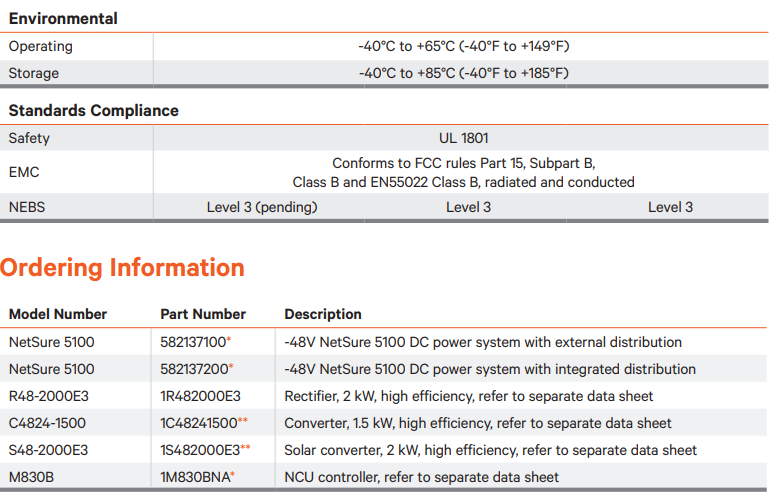Screen dimensions: 778x495
Task: Click the Safety row label
Action: tap(29, 138)
